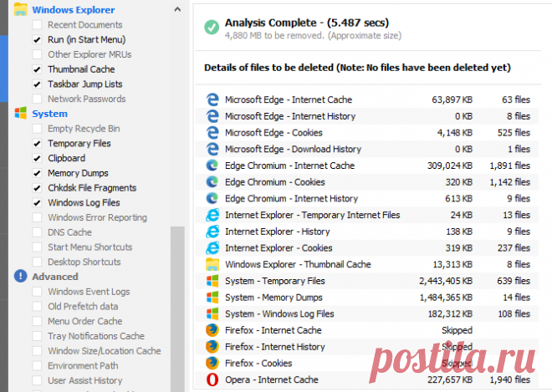Uncheck the Thumbnail Cache option
Image resolution: width=552 pixels, height=392 pixels.
point(37,69)
